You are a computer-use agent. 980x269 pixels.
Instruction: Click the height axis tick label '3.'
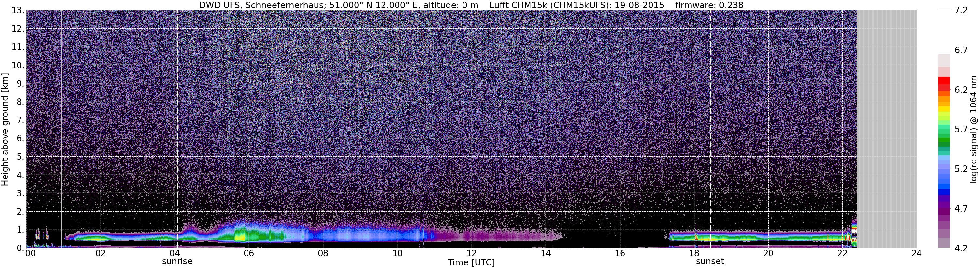click(x=20, y=193)
